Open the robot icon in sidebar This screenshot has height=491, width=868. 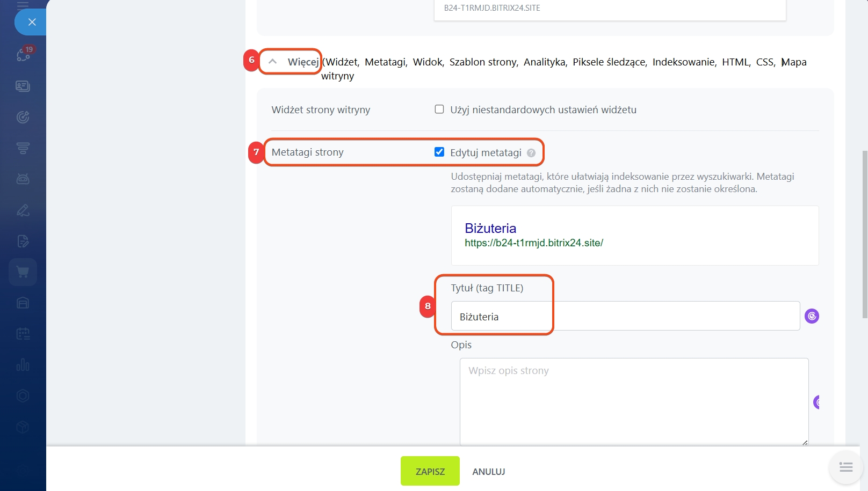(x=23, y=179)
